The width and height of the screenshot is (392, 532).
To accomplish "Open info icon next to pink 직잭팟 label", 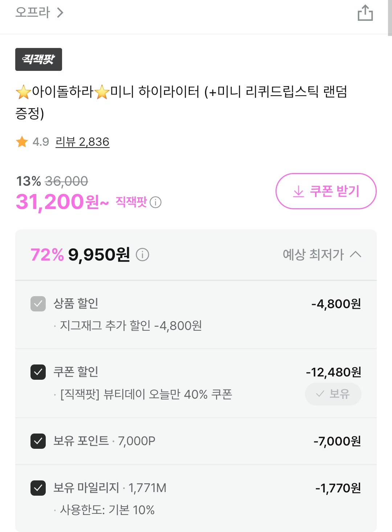I will tap(155, 202).
